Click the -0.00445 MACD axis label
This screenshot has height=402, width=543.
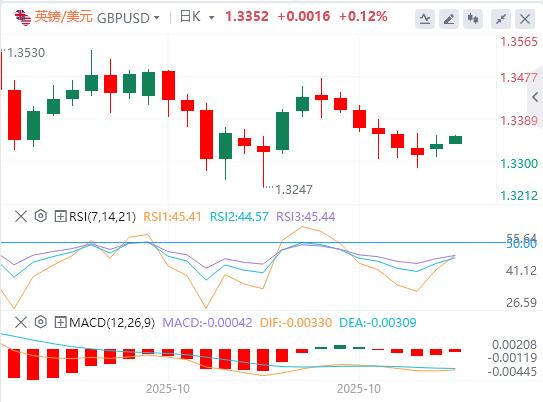coord(512,372)
